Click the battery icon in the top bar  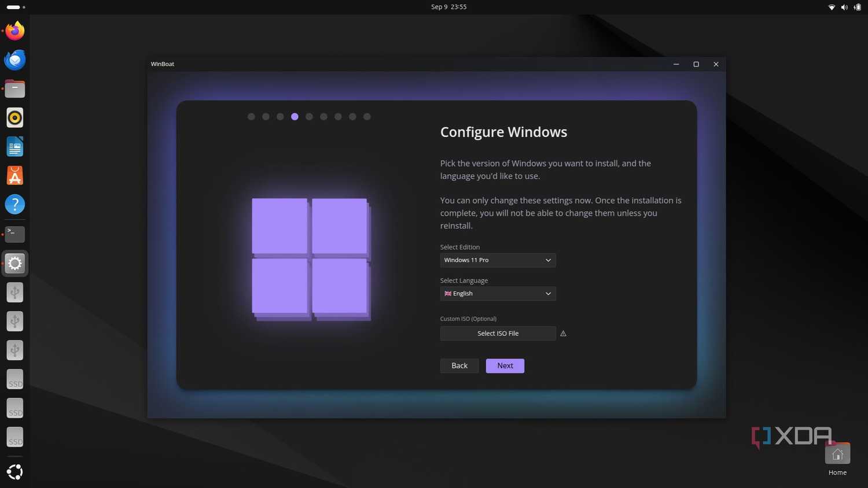point(857,7)
